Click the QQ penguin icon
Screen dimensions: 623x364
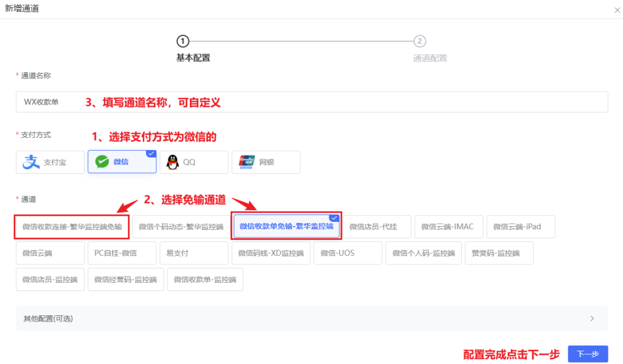173,162
